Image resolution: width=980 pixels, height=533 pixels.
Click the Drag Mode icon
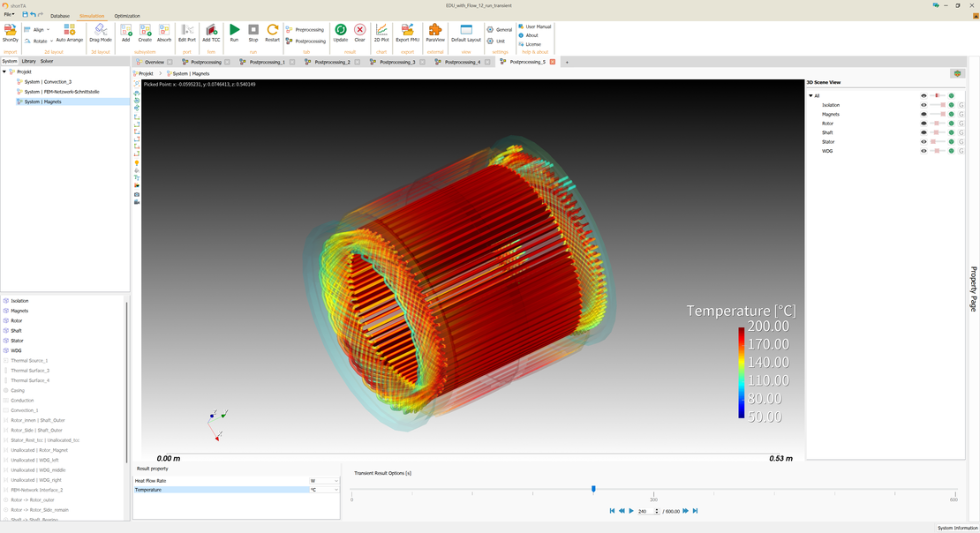tap(100, 31)
